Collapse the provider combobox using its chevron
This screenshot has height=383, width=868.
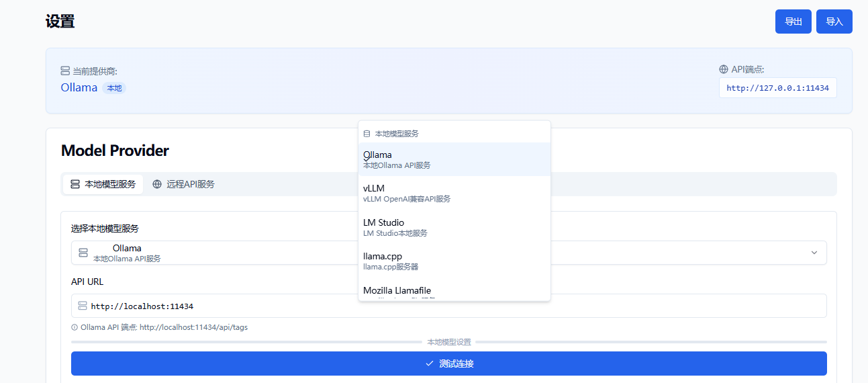pos(814,253)
